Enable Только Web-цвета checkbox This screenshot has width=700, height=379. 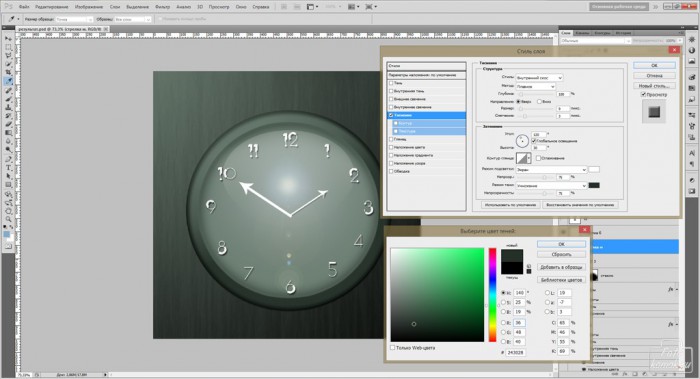tap(392, 347)
